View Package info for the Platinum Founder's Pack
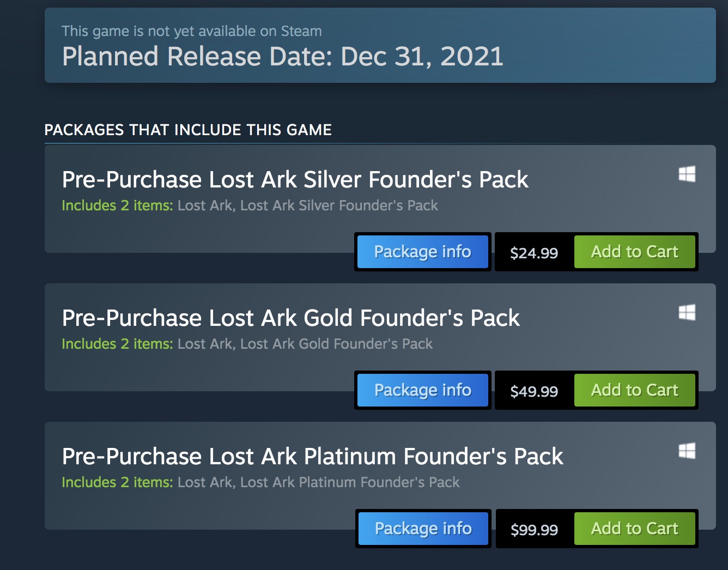 tap(423, 529)
